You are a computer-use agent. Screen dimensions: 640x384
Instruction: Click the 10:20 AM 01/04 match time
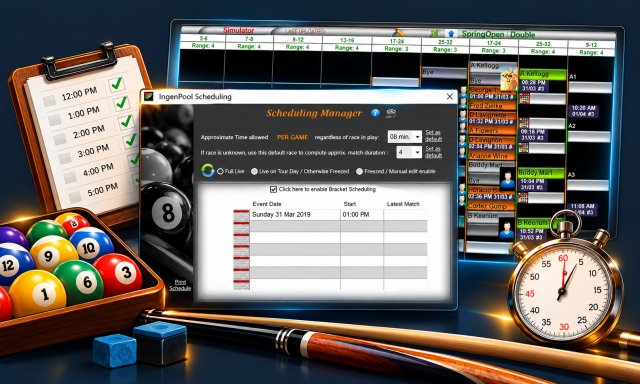[x=584, y=111]
